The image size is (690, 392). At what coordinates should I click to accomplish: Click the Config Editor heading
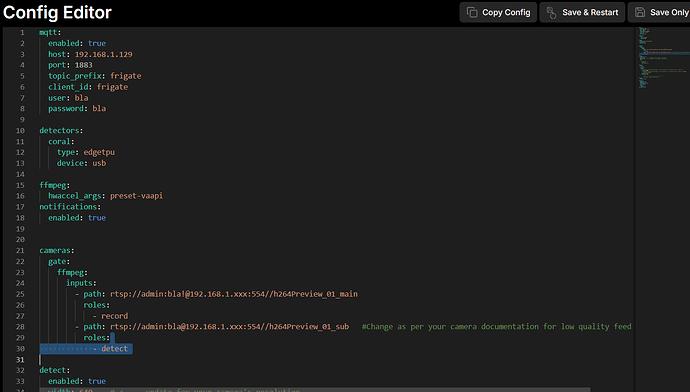pos(57,12)
